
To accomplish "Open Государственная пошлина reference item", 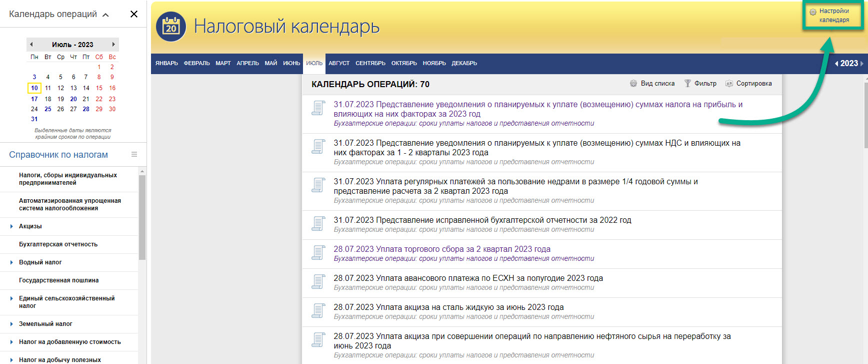I will pyautogui.click(x=58, y=280).
